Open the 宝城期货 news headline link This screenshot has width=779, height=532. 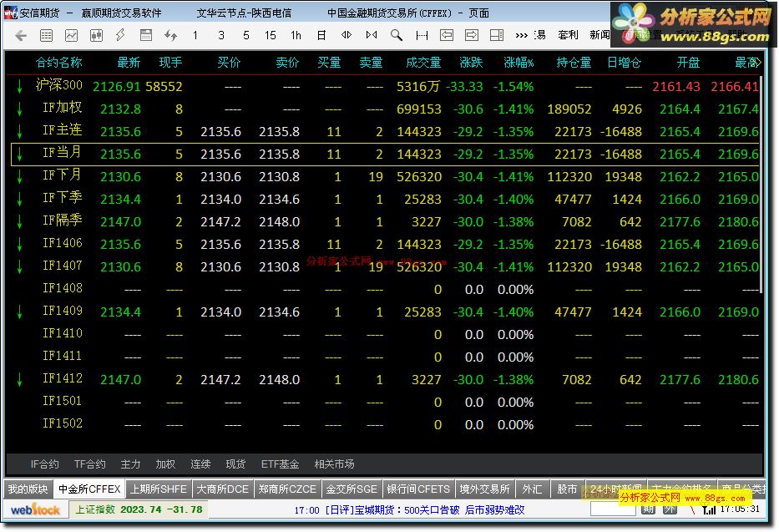point(409,510)
